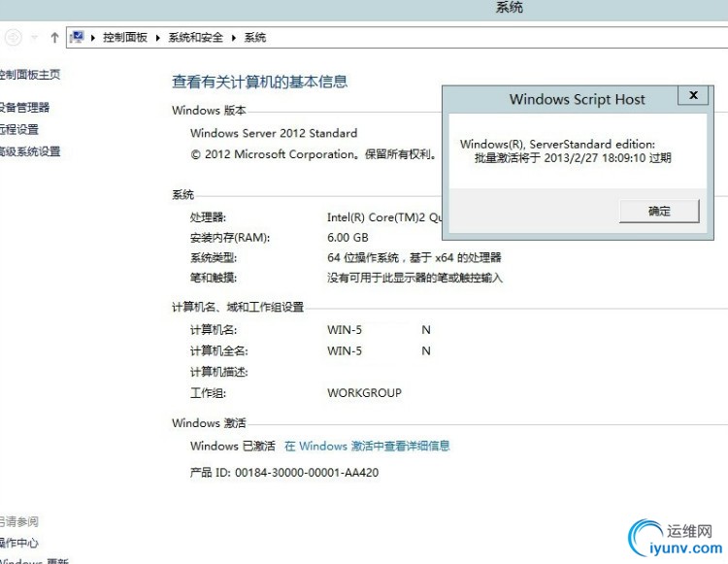Click 没有可用于此显示器的笔或触控输入 text
728x564 pixels.
click(415, 278)
